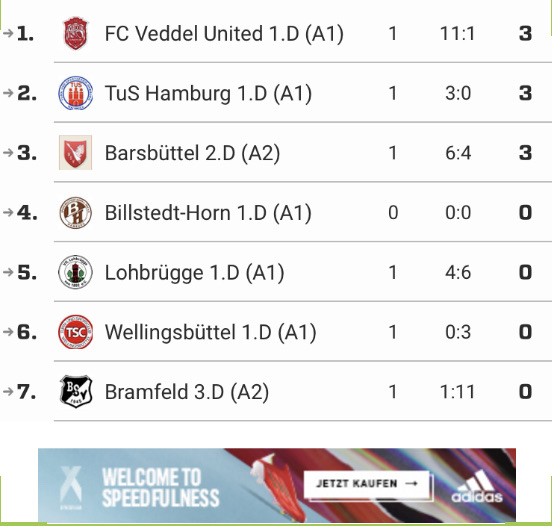Click the WELCOME TO SPEEDFULNESS ad text
This screenshot has width=552, height=526.
161,487
